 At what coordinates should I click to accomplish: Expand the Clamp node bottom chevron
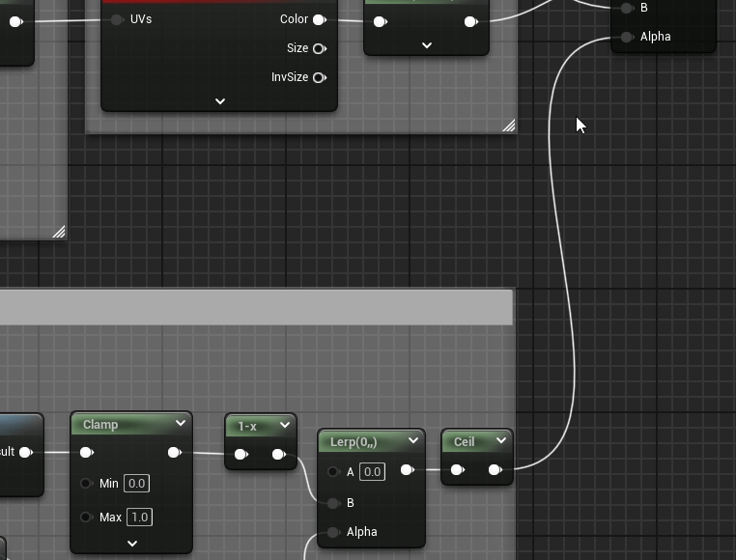click(132, 544)
